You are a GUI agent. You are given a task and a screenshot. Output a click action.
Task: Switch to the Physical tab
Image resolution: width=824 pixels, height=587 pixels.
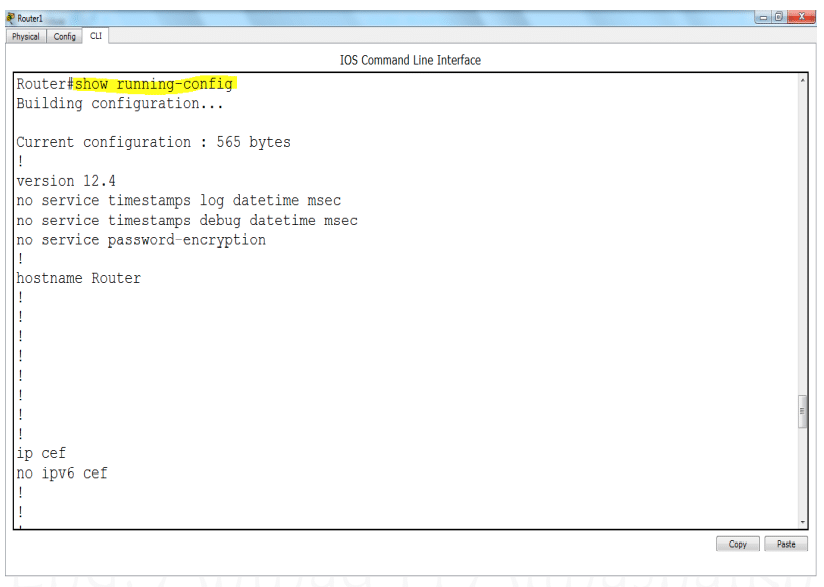26,37
